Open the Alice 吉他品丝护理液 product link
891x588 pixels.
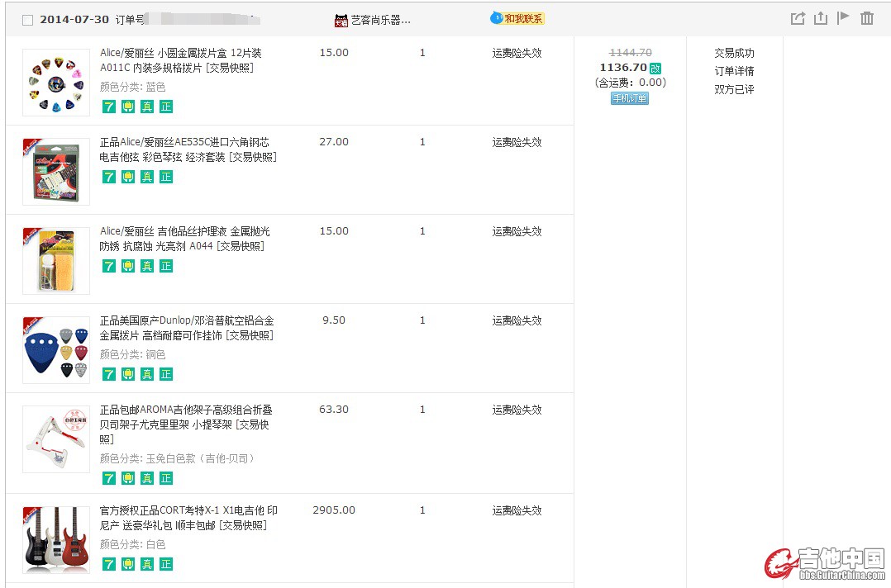click(x=184, y=239)
